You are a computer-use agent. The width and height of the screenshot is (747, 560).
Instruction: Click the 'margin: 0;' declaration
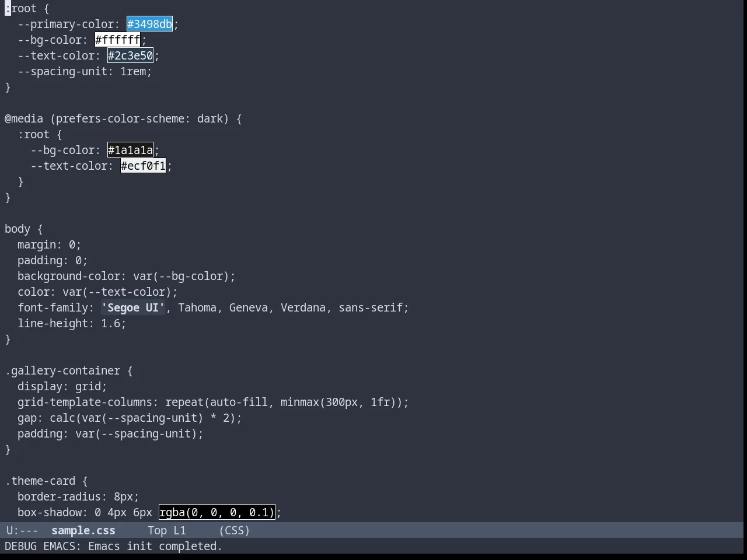[49, 244]
